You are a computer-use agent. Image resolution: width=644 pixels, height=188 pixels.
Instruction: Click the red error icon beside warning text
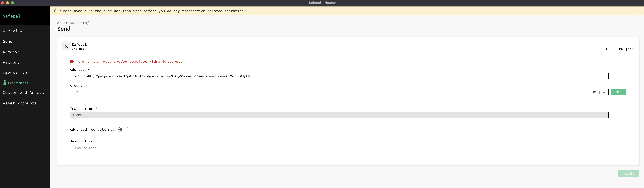(x=72, y=62)
